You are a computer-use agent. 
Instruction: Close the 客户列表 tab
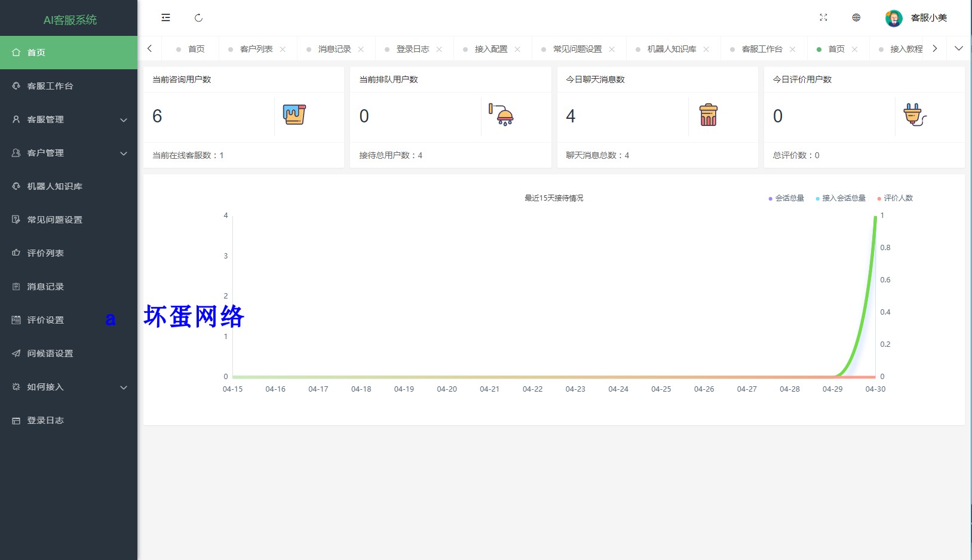point(283,49)
